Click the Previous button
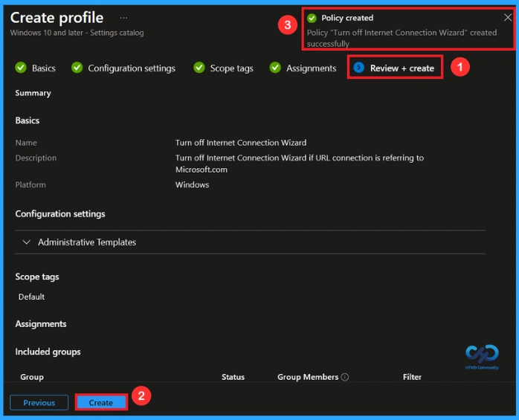Viewport: 519px width, 420px height. click(39, 402)
